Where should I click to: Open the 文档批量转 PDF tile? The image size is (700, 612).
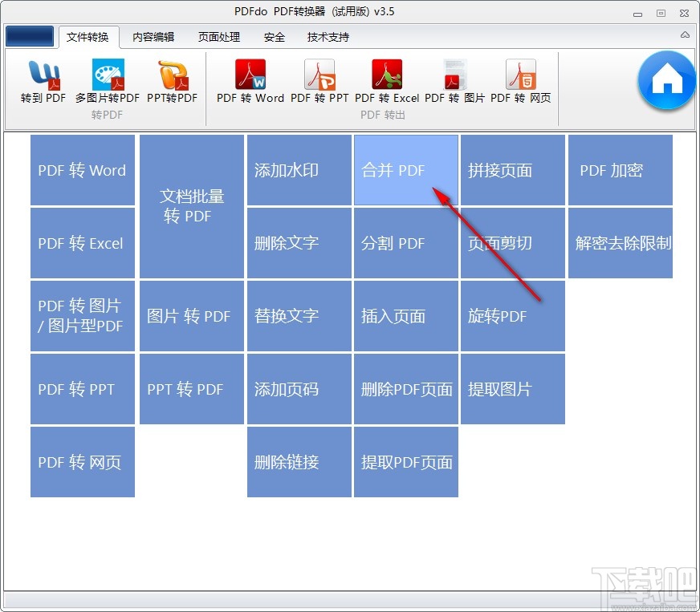click(192, 206)
